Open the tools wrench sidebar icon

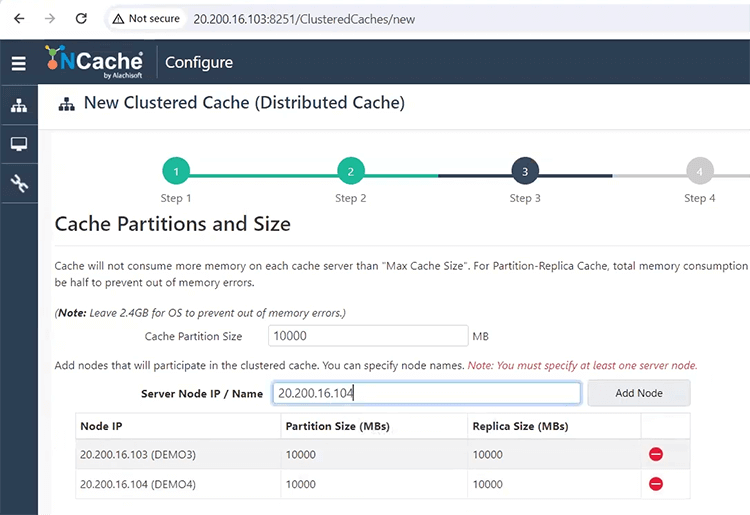(19, 183)
